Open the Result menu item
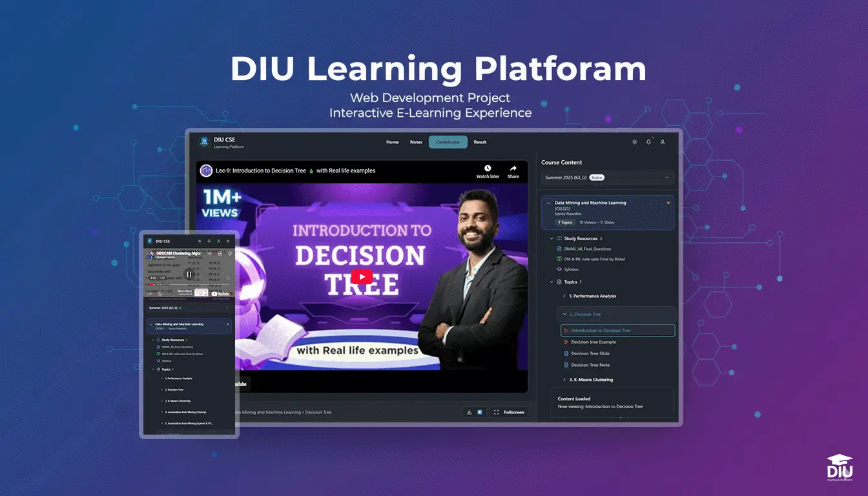The width and height of the screenshot is (868, 496). point(480,141)
